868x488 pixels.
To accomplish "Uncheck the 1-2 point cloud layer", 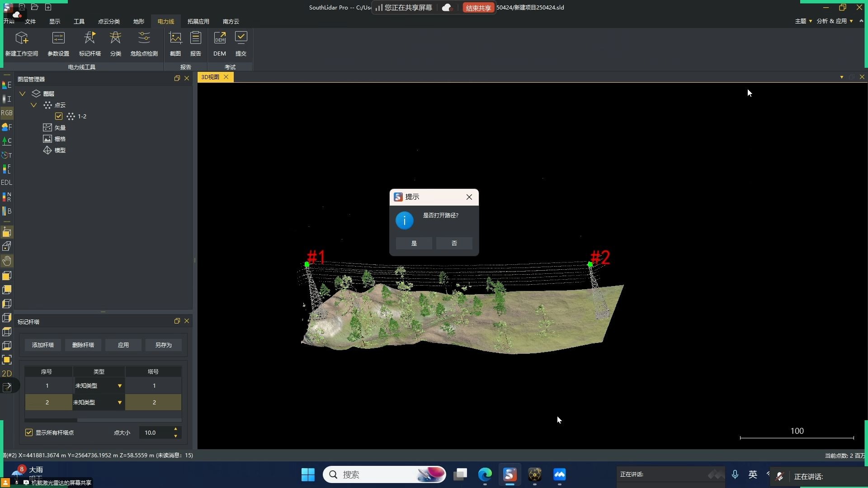I will pos(59,116).
